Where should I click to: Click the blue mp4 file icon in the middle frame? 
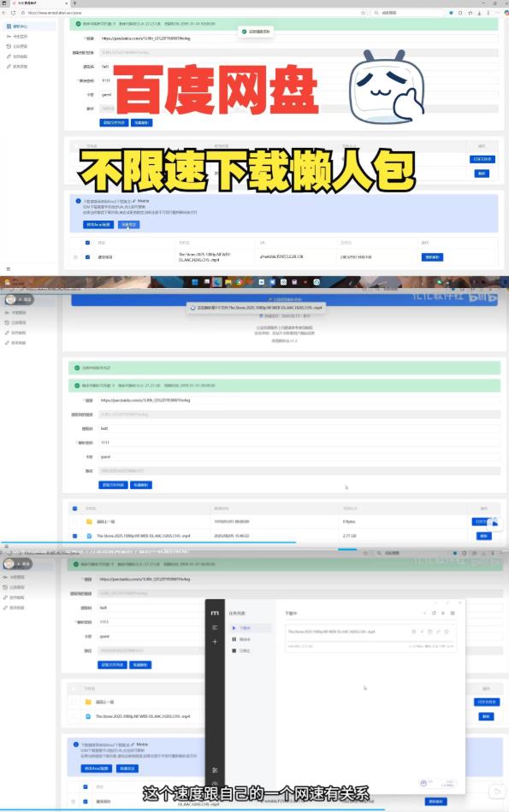pos(89,536)
